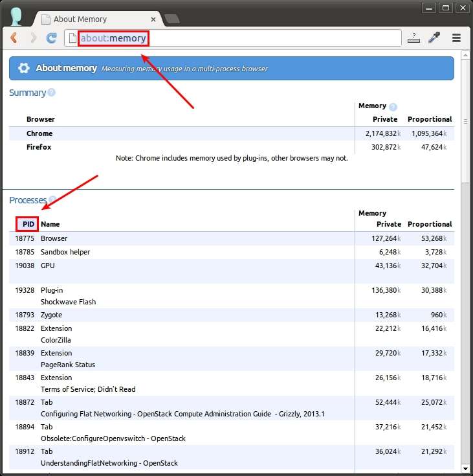Click the PageRank Status process entry
473x476 pixels.
(68, 365)
